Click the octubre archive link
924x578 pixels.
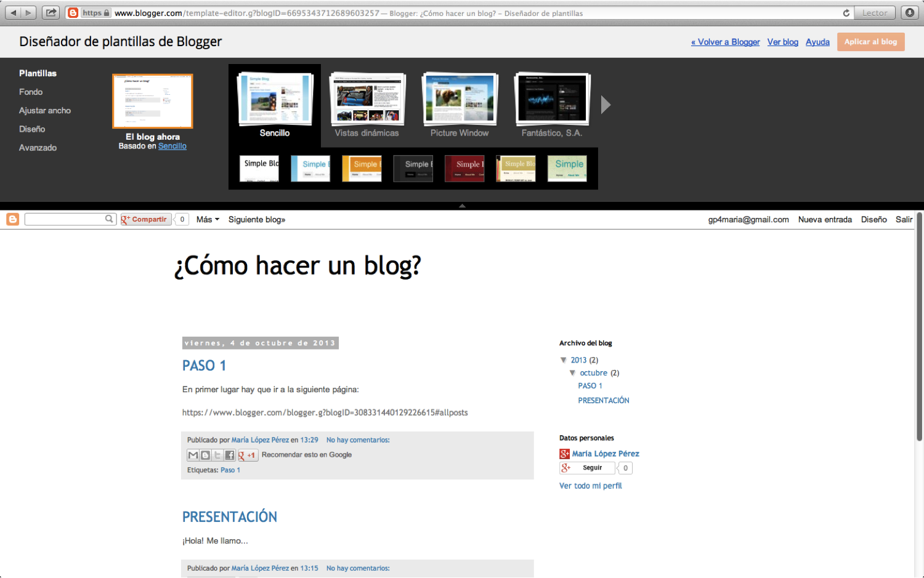(593, 373)
